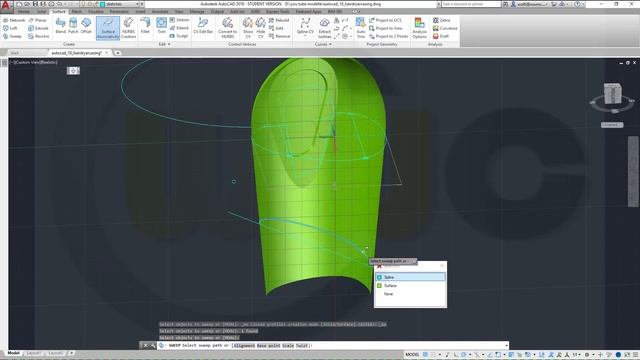
Task: Click Project to 2 Points
Action: (x=388, y=36)
